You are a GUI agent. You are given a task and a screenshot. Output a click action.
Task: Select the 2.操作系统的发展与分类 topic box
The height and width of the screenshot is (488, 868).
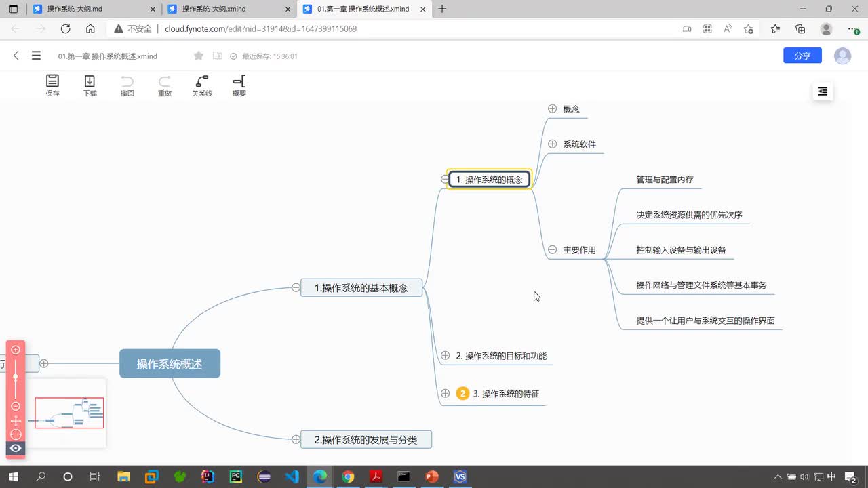tap(366, 439)
